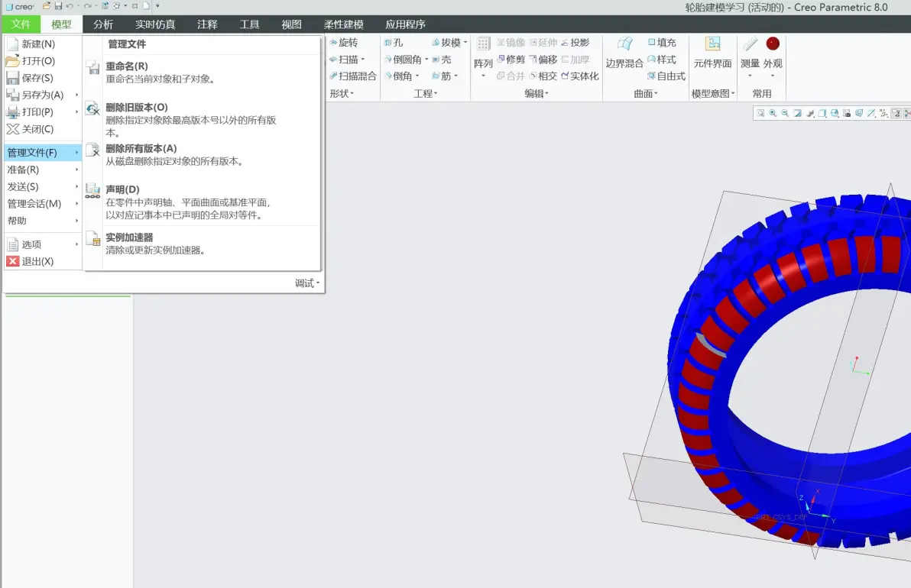Click the Component Interface (元件界面) icon

[712, 44]
